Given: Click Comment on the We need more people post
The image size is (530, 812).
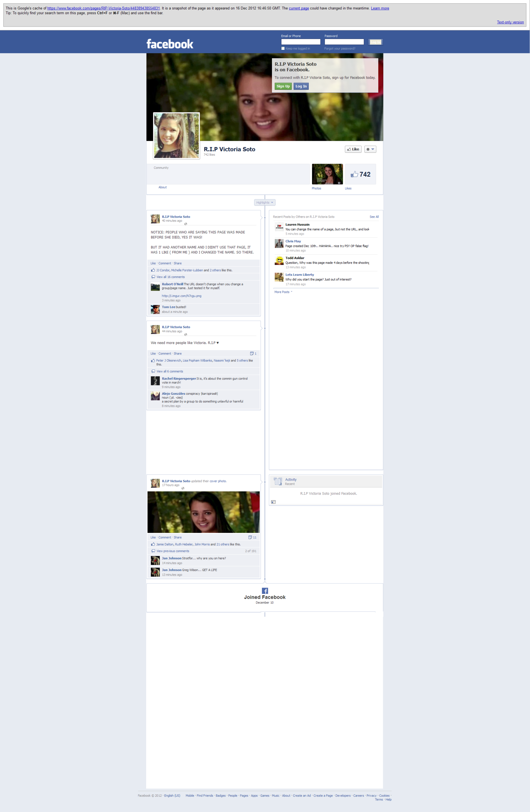Looking at the screenshot, I should pos(165,353).
